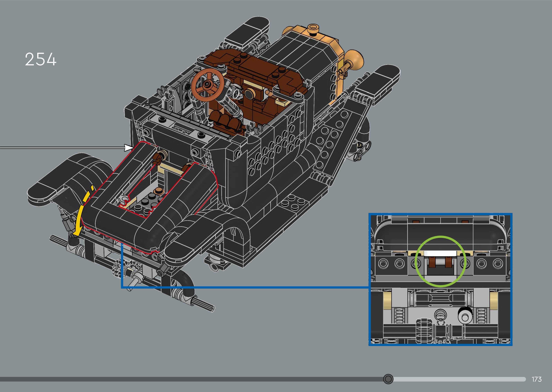Click the brown seat cushion on car
The height and width of the screenshot is (392, 552).
point(225,121)
